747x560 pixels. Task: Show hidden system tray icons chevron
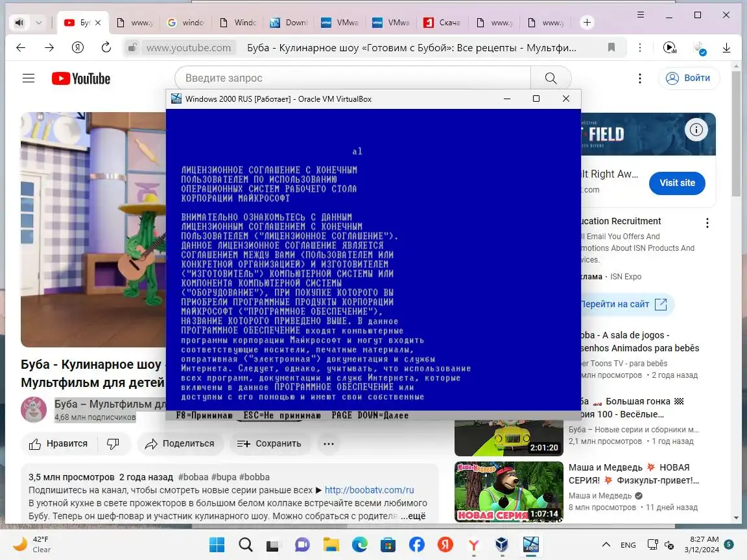click(x=606, y=544)
